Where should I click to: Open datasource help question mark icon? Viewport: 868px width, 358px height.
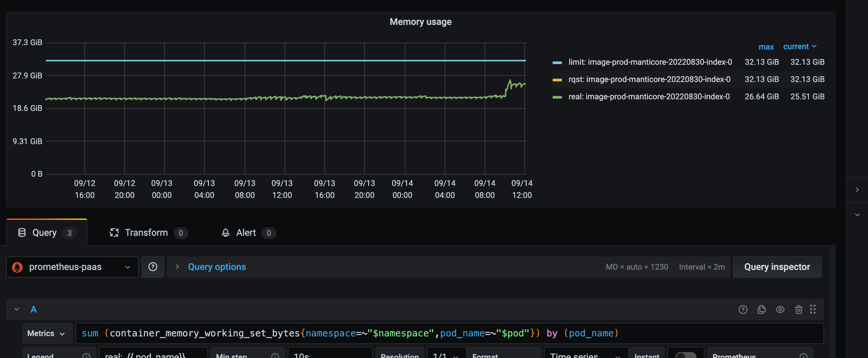point(153,267)
